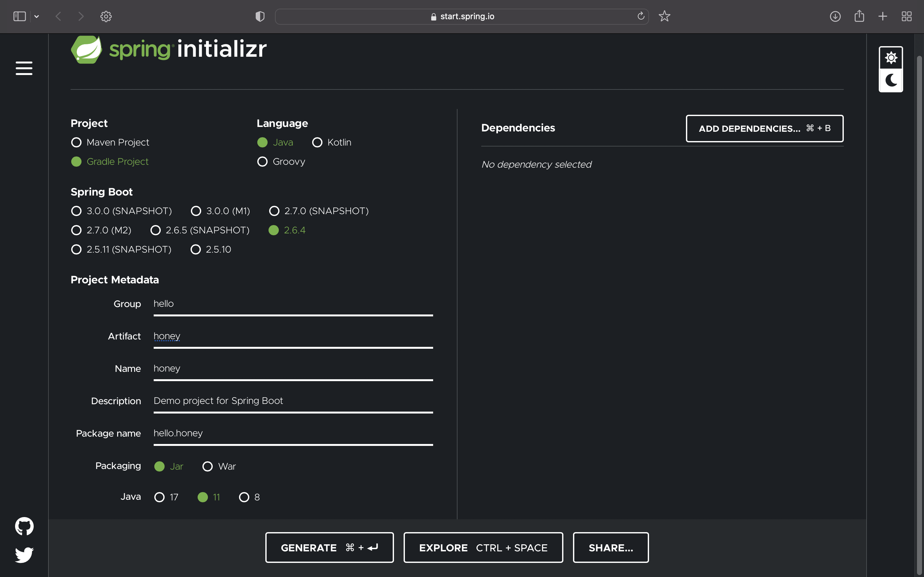Image resolution: width=924 pixels, height=577 pixels.
Task: Expand the sidebar dropdown chevron in toolbar
Action: point(37,16)
